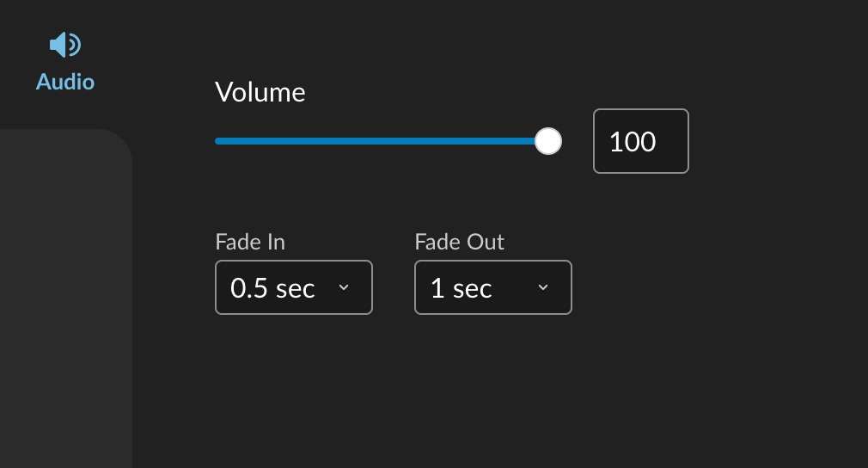The width and height of the screenshot is (868, 468).
Task: Open the Audio tab label
Action: (65, 82)
